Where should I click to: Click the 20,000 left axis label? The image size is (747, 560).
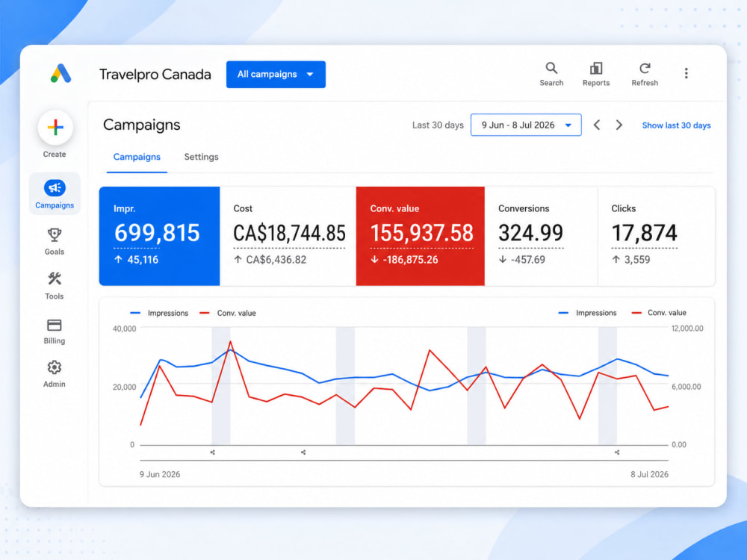pos(124,387)
